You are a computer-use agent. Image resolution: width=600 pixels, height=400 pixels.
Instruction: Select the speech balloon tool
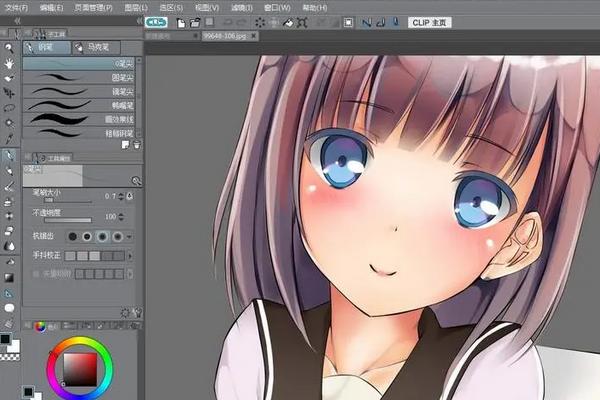point(9,308)
